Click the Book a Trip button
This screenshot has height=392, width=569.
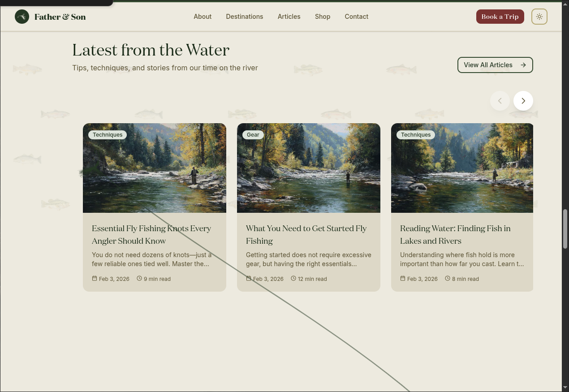[x=500, y=17]
